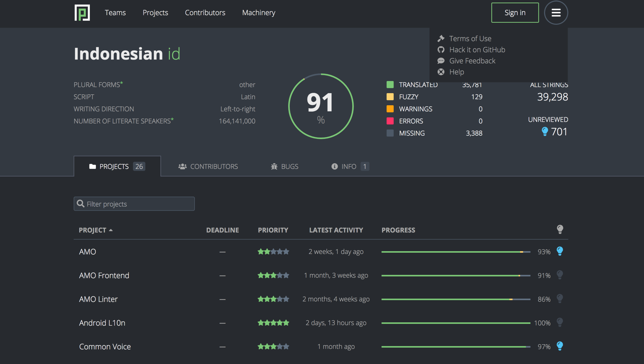The width and height of the screenshot is (644, 364).
Task: Click the lightbulb column header icon
Action: pos(560,230)
